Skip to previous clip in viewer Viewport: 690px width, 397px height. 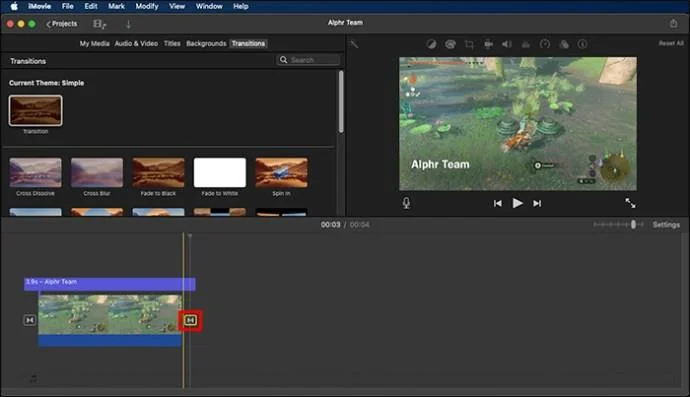[x=497, y=203]
